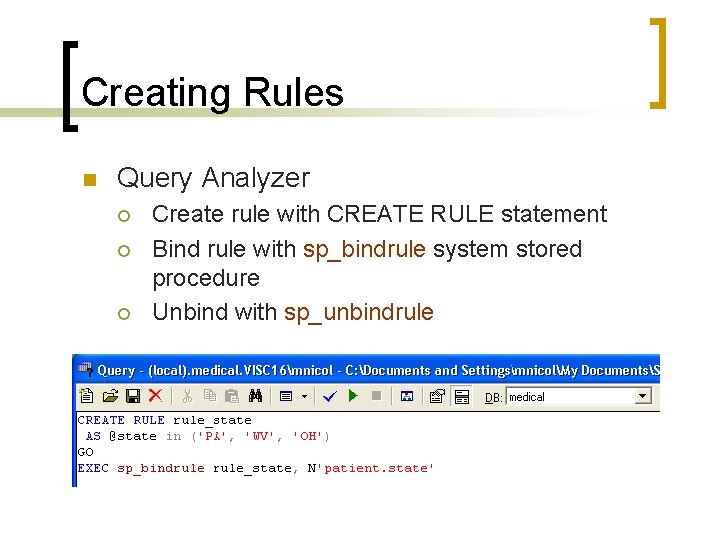Save the query with the floppy disk icon
The width and height of the screenshot is (720, 540).
133,396
